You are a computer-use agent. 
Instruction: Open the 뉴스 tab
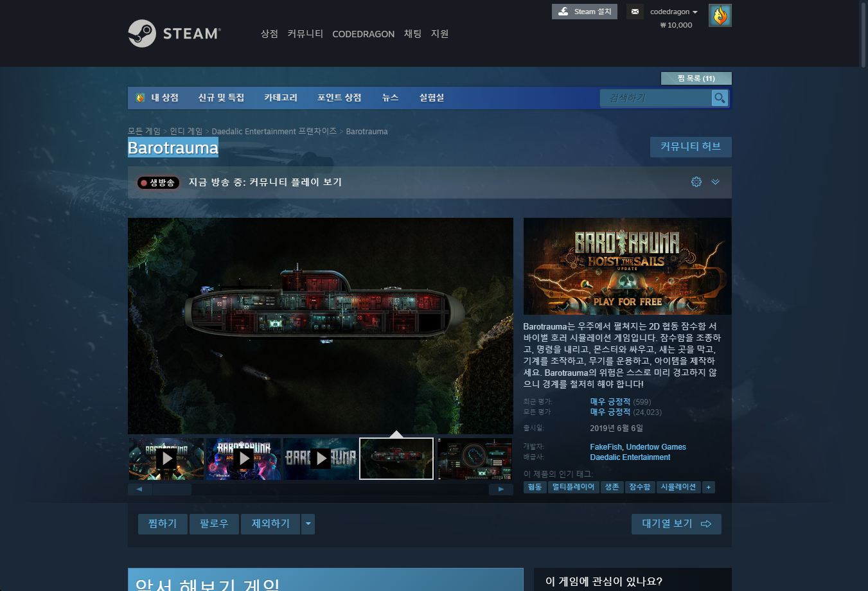390,98
